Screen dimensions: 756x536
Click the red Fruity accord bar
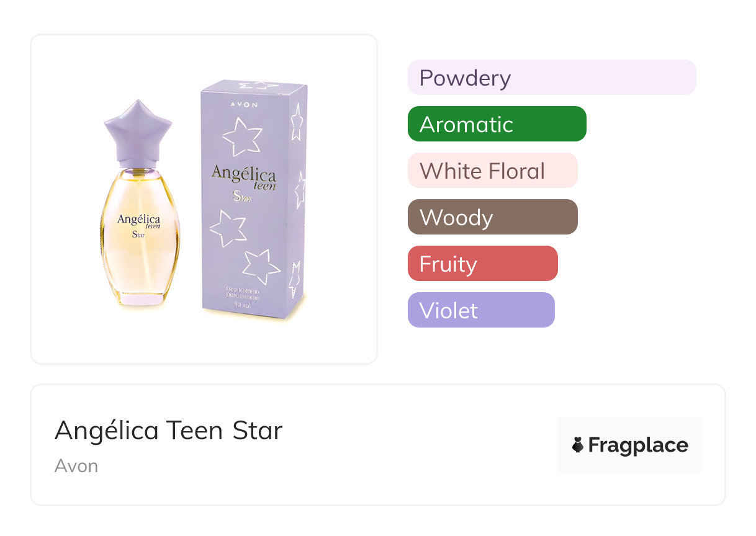pyautogui.click(x=482, y=264)
